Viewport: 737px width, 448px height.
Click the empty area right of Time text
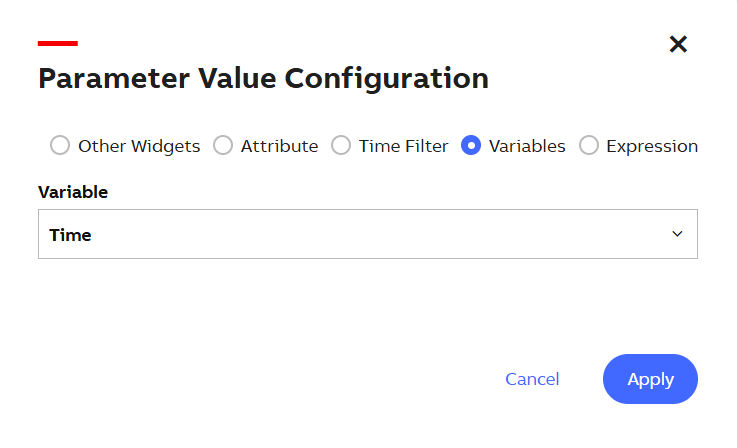[380, 235]
